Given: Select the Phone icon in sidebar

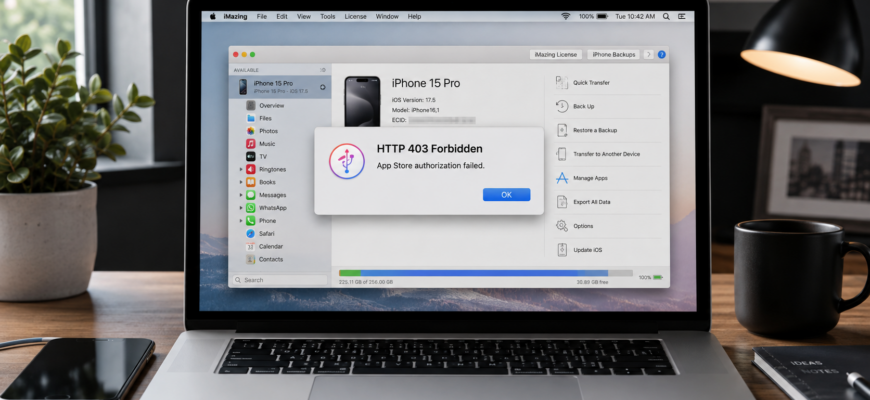Looking at the screenshot, I should (251, 220).
